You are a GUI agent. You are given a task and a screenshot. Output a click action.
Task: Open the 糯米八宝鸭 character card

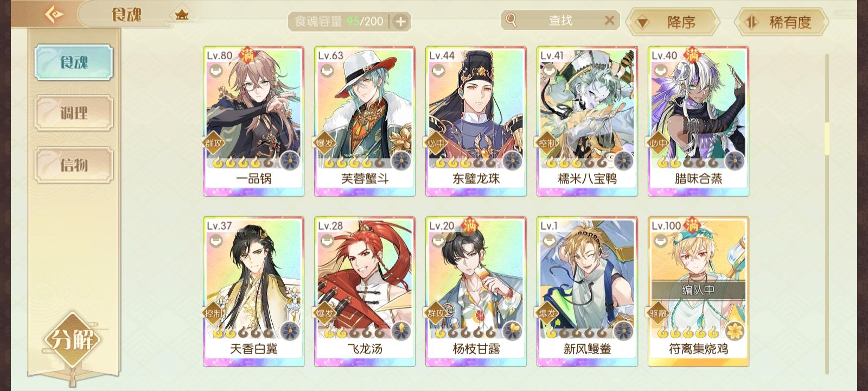tap(587, 121)
